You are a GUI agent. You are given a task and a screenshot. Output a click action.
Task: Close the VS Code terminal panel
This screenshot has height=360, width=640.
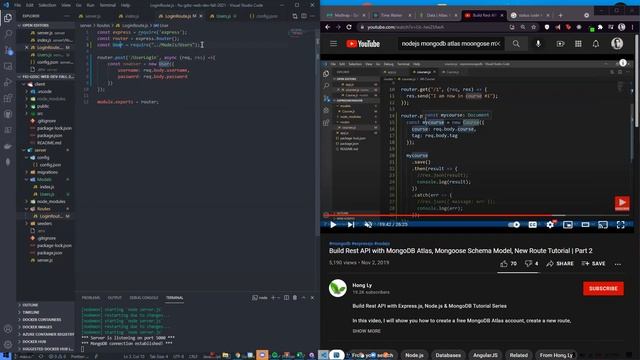[312, 298]
